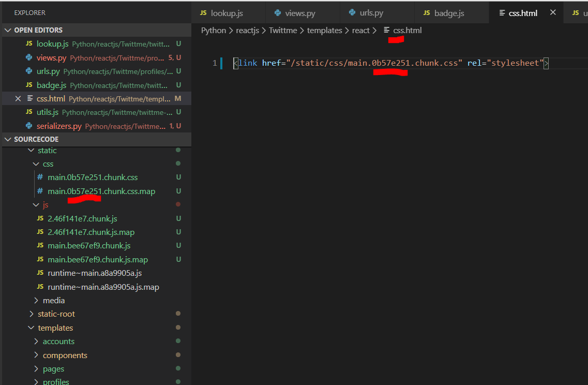Click the Python icon beside serializers.py
The width and height of the screenshot is (588, 385).
pyautogui.click(x=29, y=126)
